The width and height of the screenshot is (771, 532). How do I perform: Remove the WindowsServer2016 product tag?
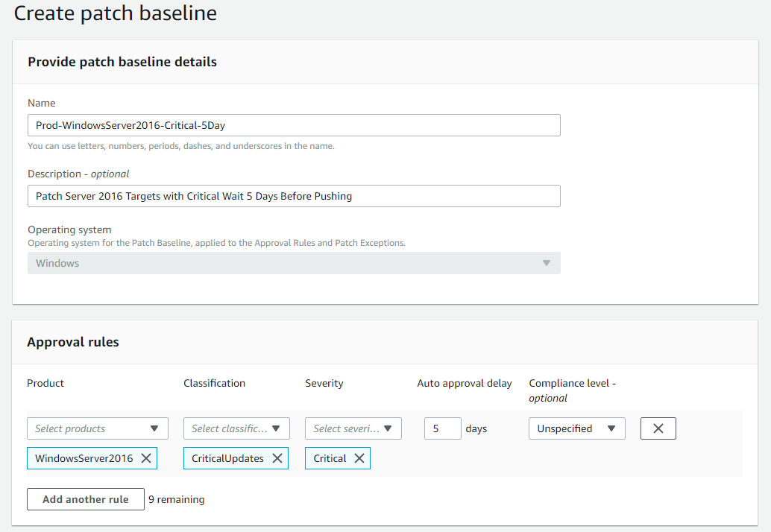point(146,458)
